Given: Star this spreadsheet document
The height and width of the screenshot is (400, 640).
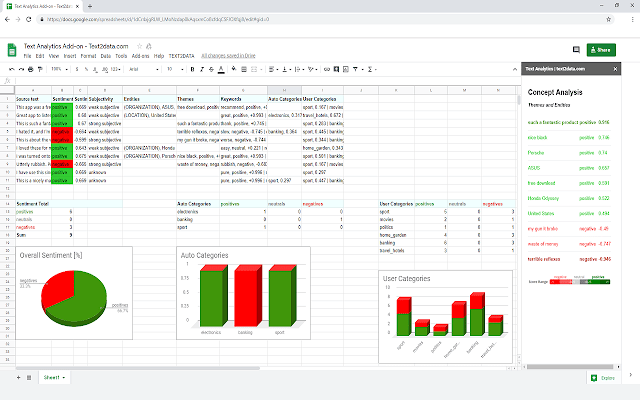Looking at the screenshot, I should tap(138, 45).
